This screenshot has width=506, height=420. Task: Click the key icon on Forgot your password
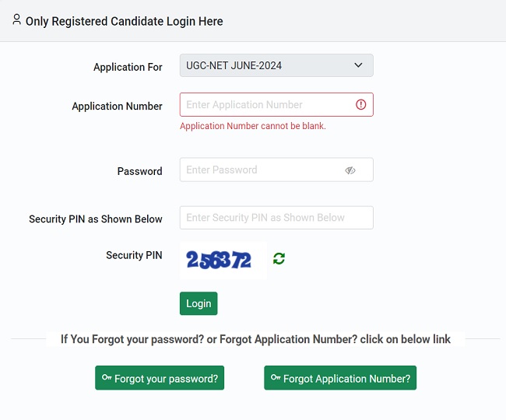pos(107,378)
